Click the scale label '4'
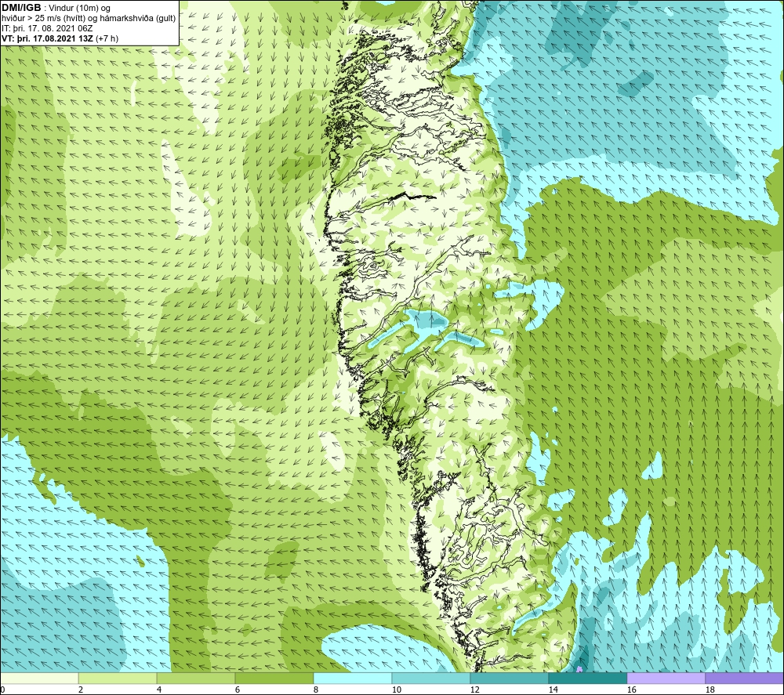The image size is (784, 695). pos(159,690)
